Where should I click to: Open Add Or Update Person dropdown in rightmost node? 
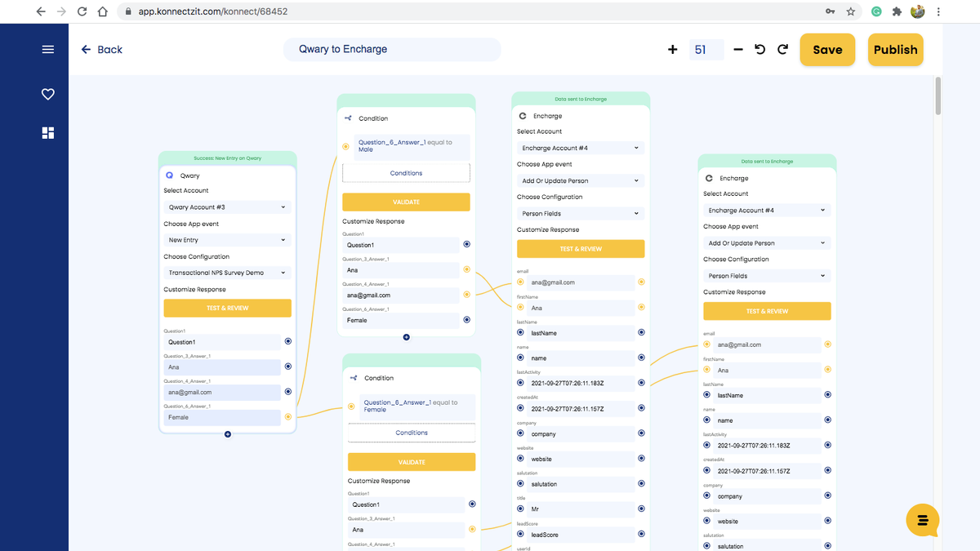[x=767, y=242]
